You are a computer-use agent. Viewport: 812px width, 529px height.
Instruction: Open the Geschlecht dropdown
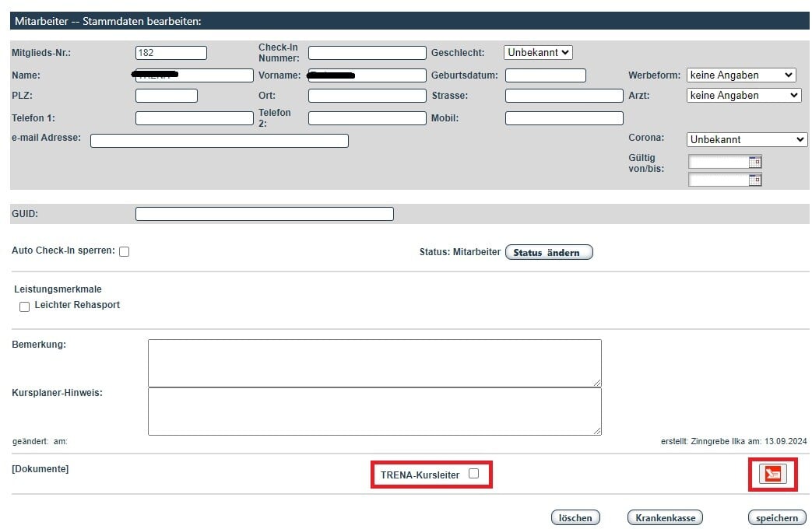tap(538, 53)
